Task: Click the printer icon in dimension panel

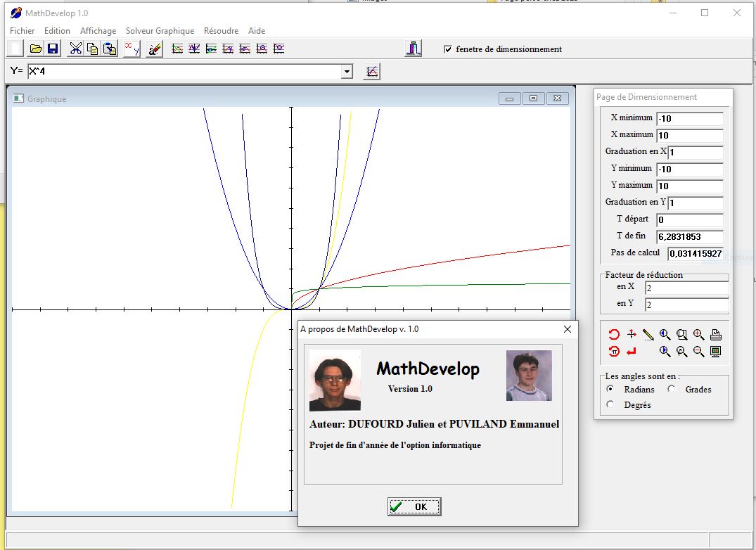Action: (x=716, y=335)
